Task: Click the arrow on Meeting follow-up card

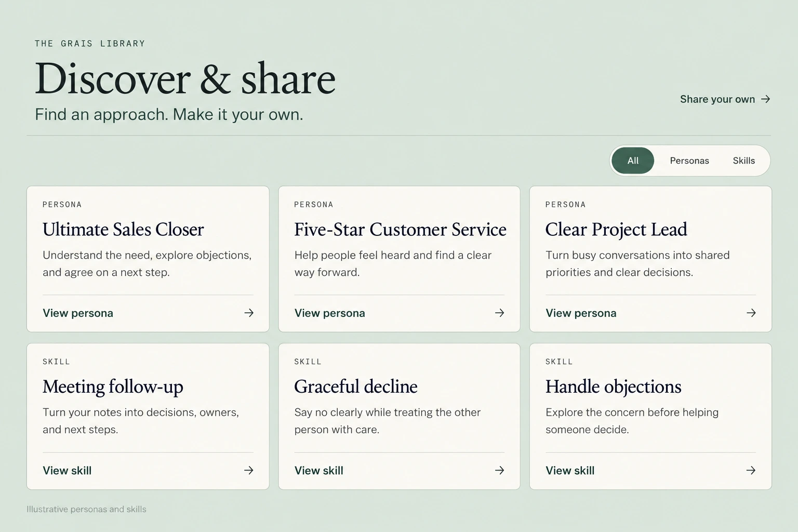Action: click(249, 470)
